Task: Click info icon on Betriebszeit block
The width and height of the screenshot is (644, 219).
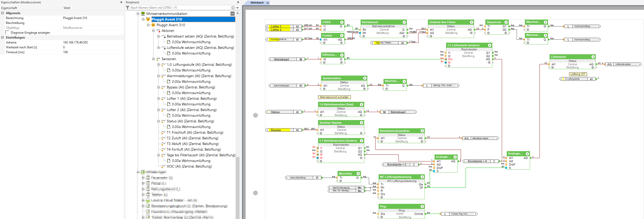Action: pos(404,22)
